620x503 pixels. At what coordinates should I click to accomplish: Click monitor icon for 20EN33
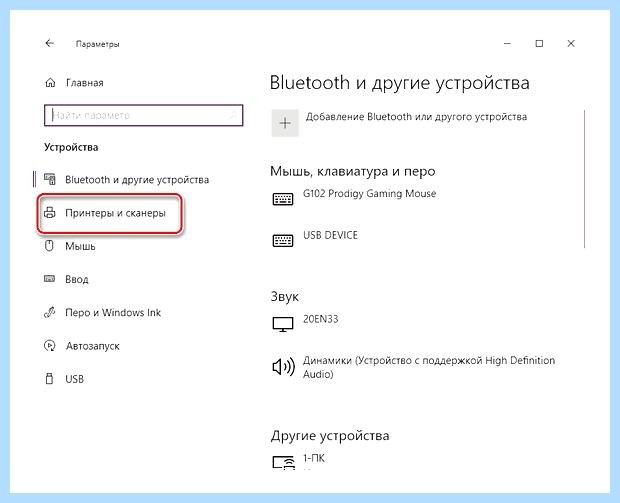tap(283, 324)
